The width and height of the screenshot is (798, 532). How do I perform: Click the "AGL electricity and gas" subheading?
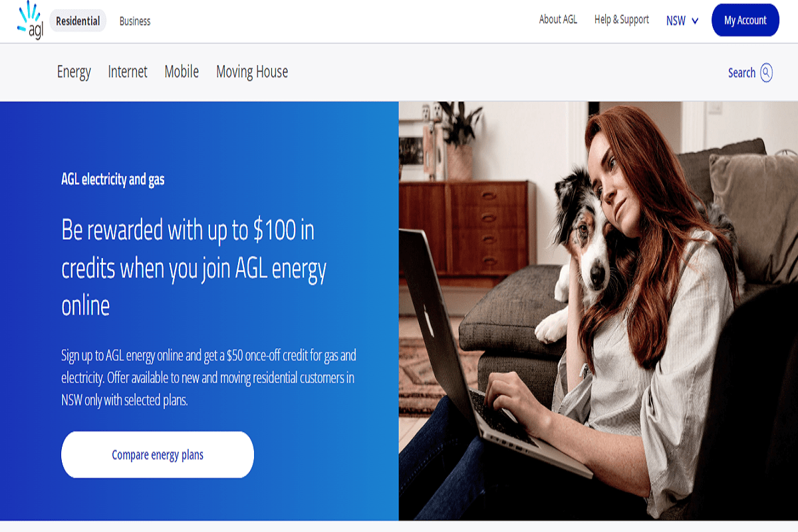[113, 180]
